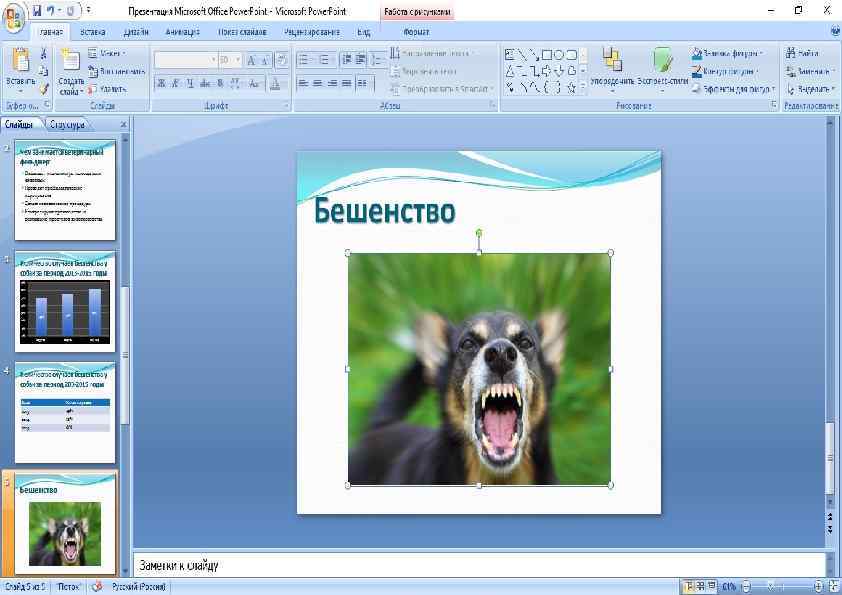This screenshot has height=595, width=842.
Task: Open the Экспресс-стили quick styles gallery
Action: click(663, 69)
